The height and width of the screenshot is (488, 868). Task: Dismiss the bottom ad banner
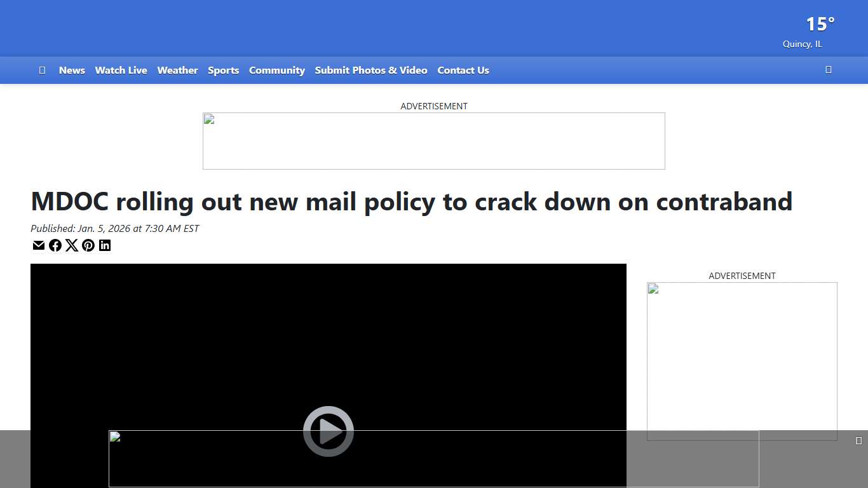[x=859, y=439]
